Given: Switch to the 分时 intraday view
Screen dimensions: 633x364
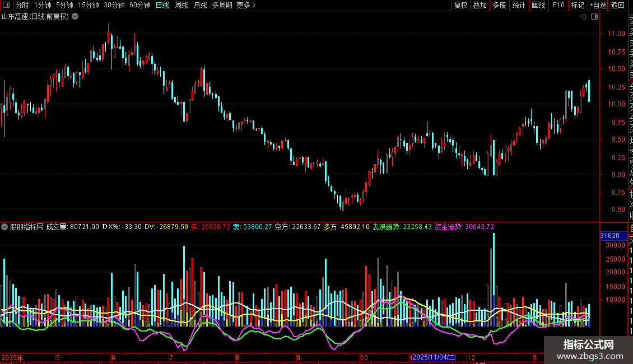Looking at the screenshot, I should [x=22, y=5].
